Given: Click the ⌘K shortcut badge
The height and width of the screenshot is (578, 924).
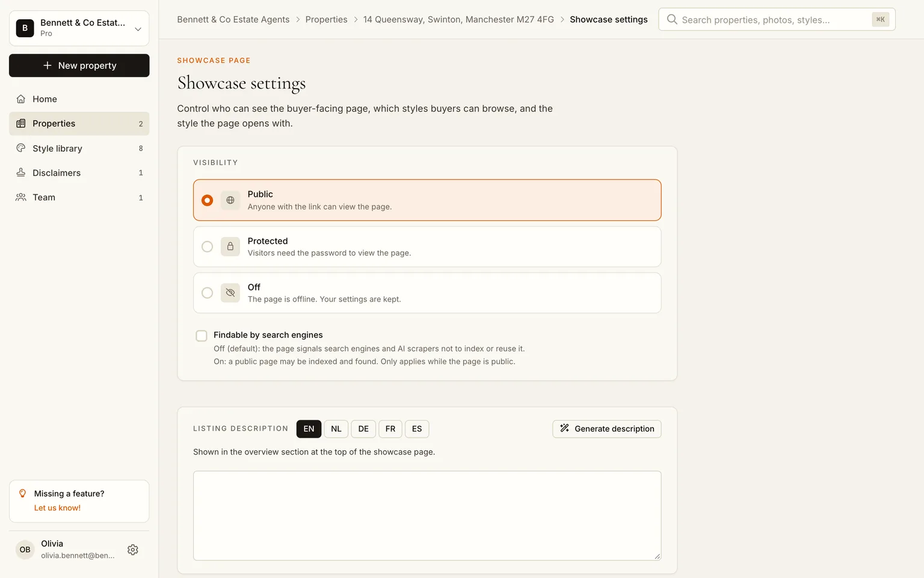Looking at the screenshot, I should pos(880,19).
